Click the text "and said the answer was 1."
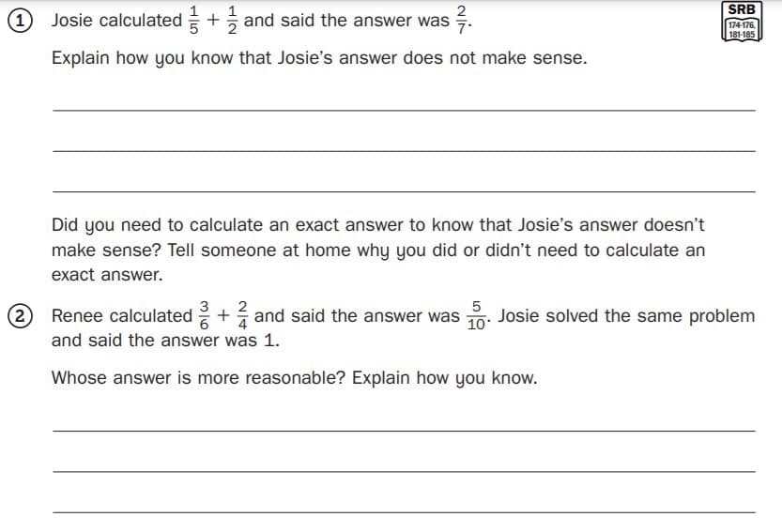The image size is (782, 532). tap(165, 341)
